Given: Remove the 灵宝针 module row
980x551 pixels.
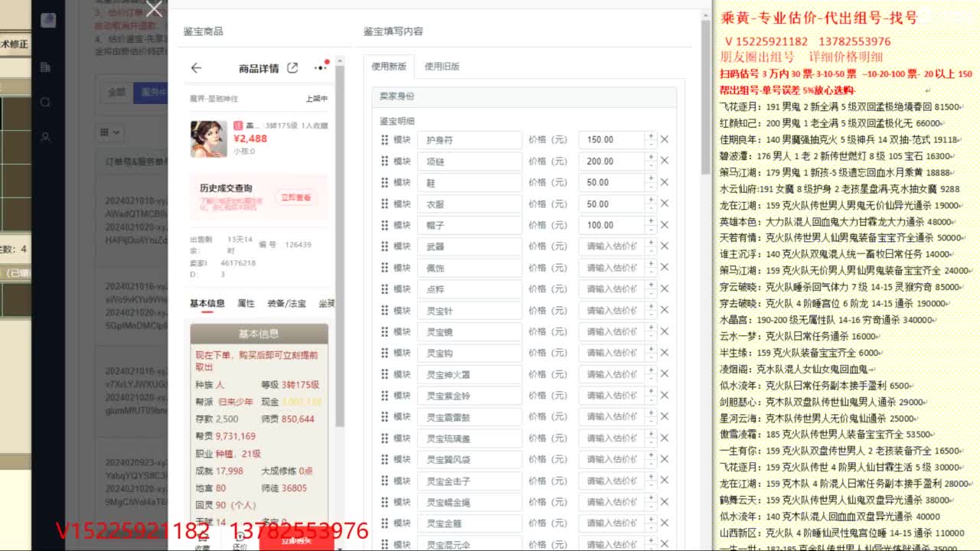Looking at the screenshot, I should [665, 311].
